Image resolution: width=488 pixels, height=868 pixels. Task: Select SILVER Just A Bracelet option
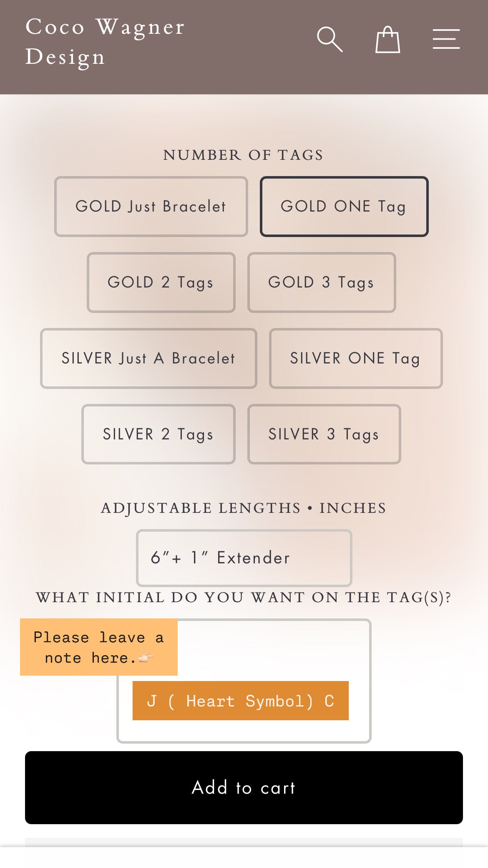point(148,358)
